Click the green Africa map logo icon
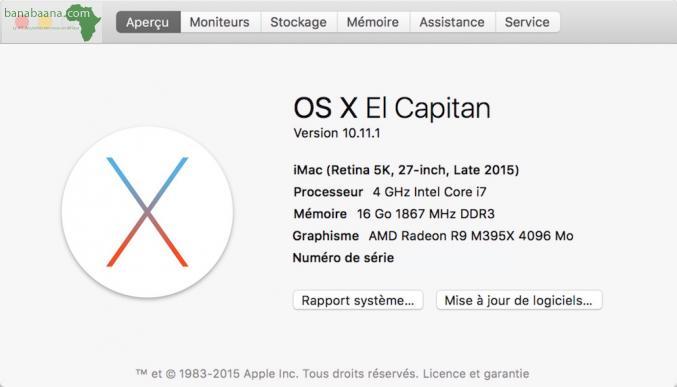 click(85, 22)
